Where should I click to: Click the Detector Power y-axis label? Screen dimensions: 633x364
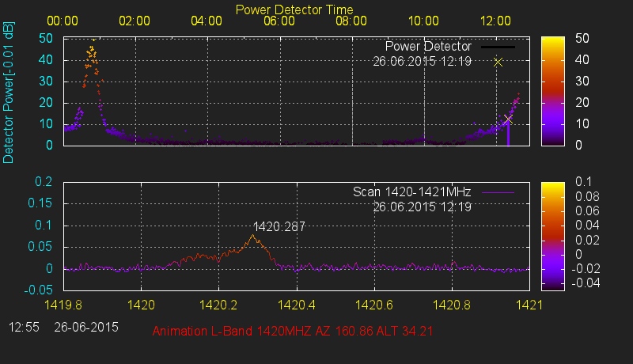[8, 93]
